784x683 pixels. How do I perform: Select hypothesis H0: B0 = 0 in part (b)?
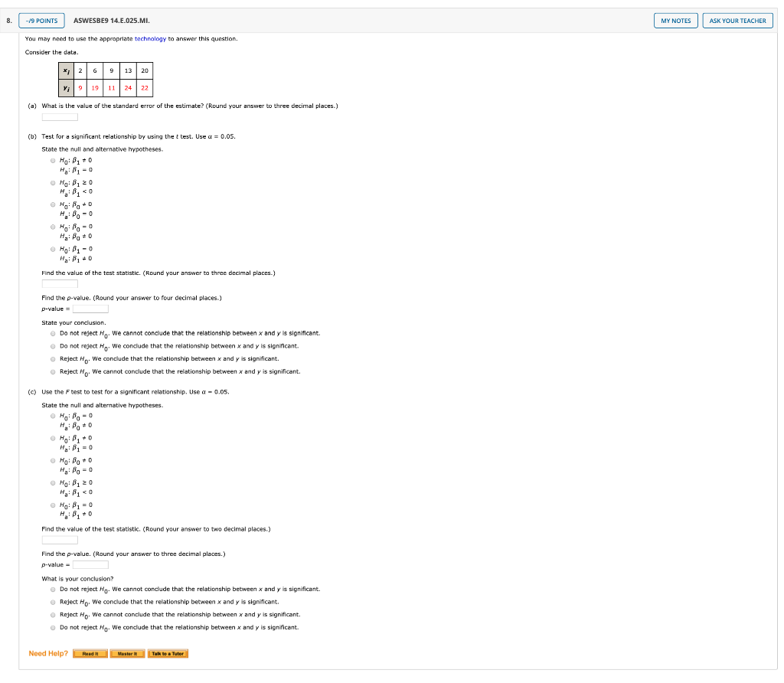52,226
